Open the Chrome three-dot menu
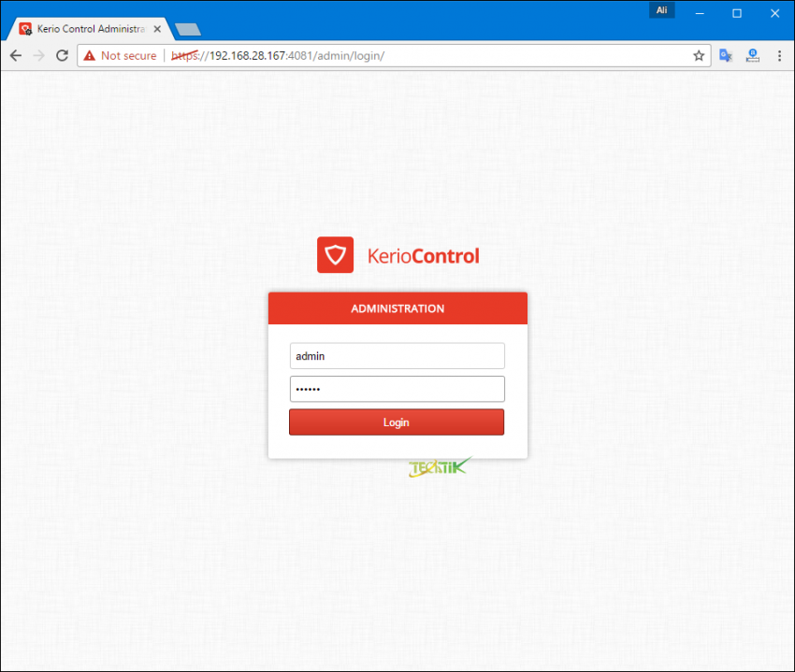This screenshot has height=672, width=795. (779, 55)
